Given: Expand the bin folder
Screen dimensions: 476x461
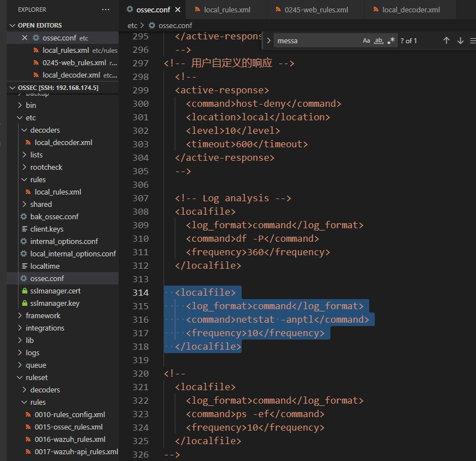Looking at the screenshot, I should tap(62, 105).
